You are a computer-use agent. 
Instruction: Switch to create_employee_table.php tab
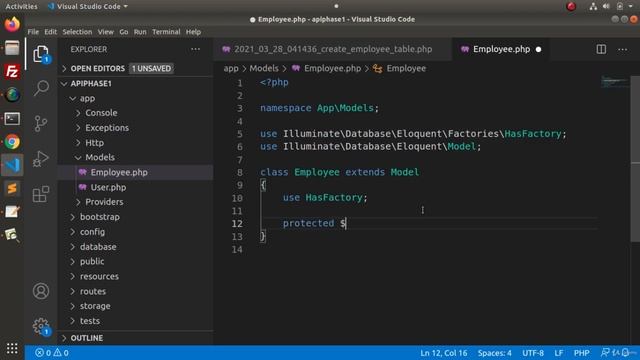click(x=333, y=49)
